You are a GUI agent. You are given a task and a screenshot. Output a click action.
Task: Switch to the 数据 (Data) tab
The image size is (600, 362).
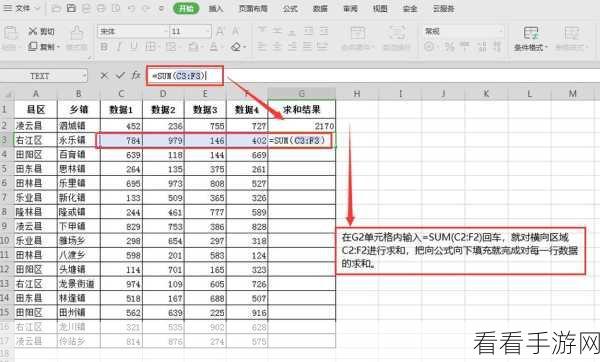click(320, 8)
